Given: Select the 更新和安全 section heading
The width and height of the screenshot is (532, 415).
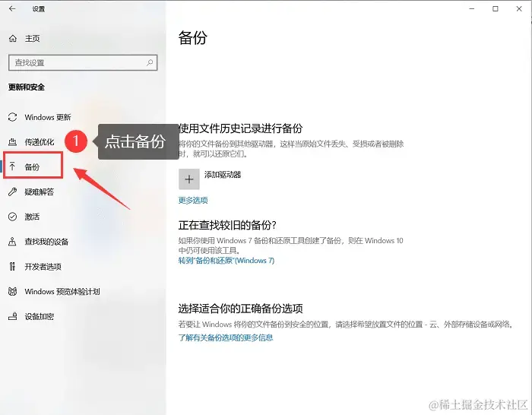Looking at the screenshot, I should pos(27,87).
